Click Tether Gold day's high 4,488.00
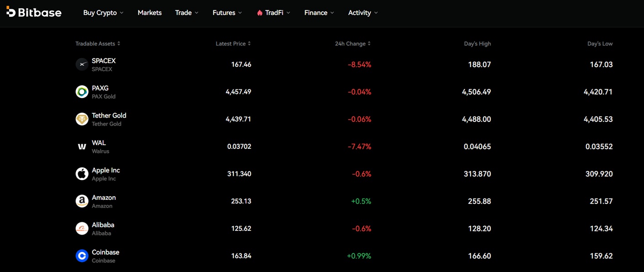The image size is (644, 272). point(476,119)
